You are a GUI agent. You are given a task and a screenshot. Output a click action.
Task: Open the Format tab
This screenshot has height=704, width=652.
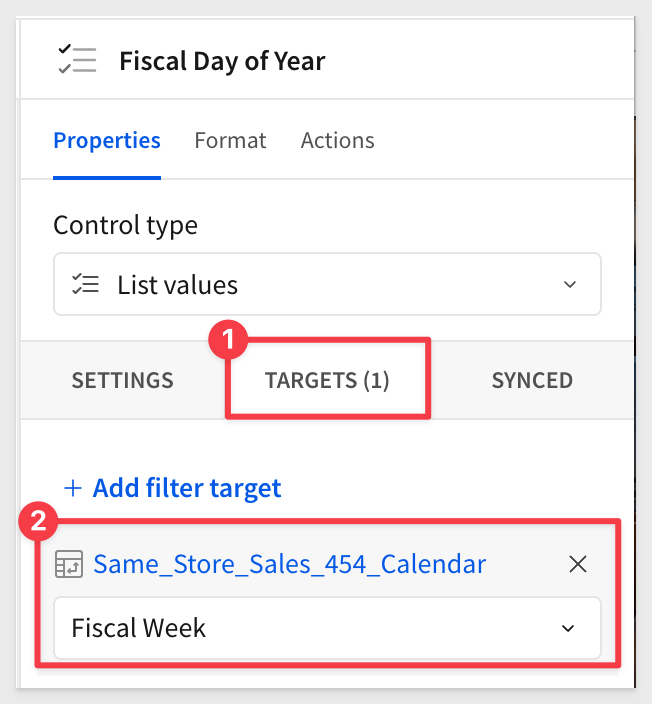click(x=230, y=140)
